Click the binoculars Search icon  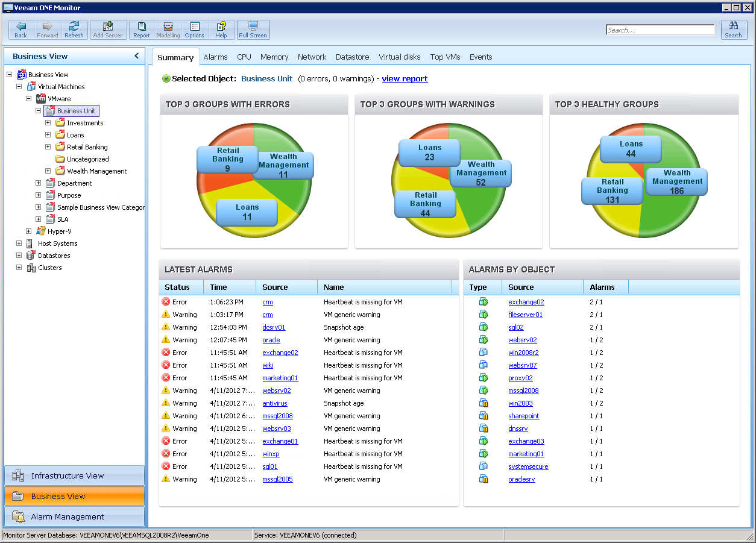[733, 30]
